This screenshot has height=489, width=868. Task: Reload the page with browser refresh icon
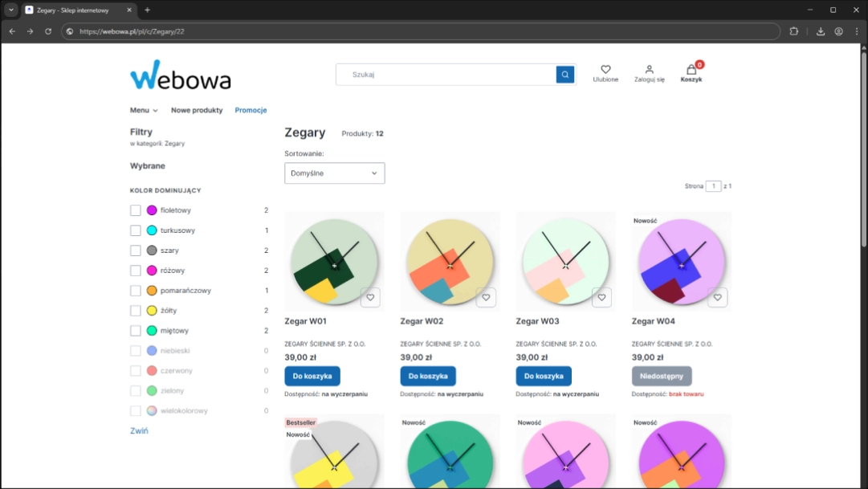click(48, 31)
